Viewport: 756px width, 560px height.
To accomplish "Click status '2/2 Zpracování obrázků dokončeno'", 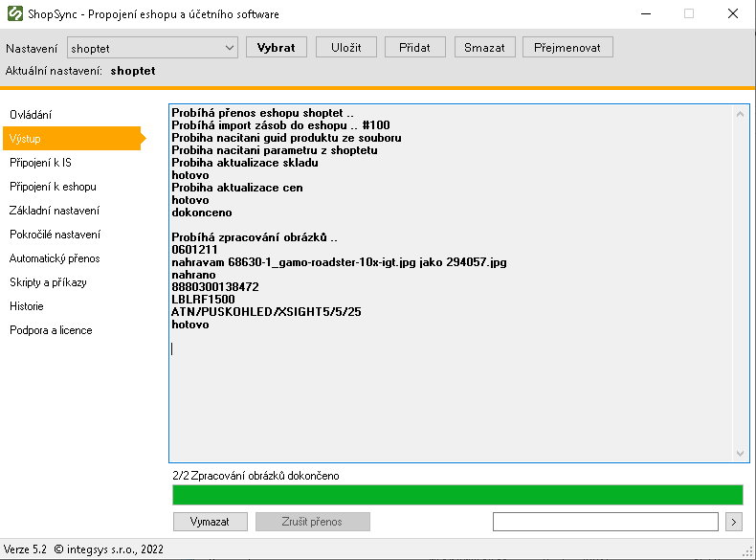I will [256, 476].
